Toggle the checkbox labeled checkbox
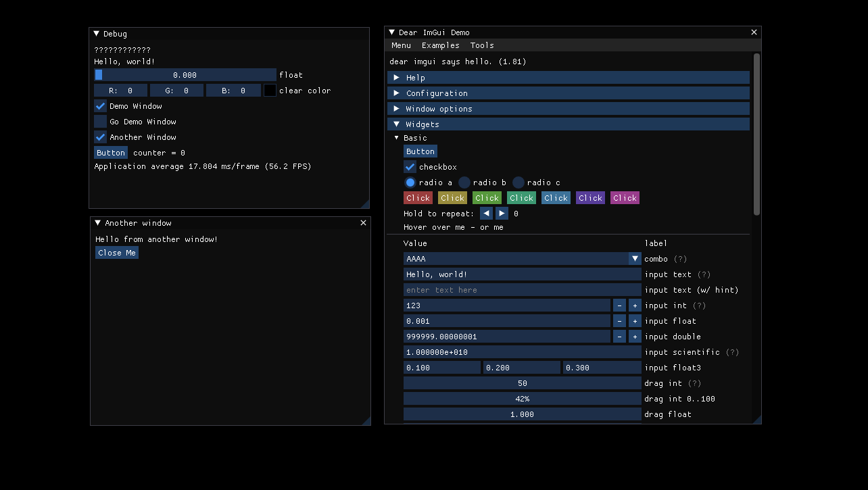Viewport: 868px width, 490px height. click(x=410, y=167)
